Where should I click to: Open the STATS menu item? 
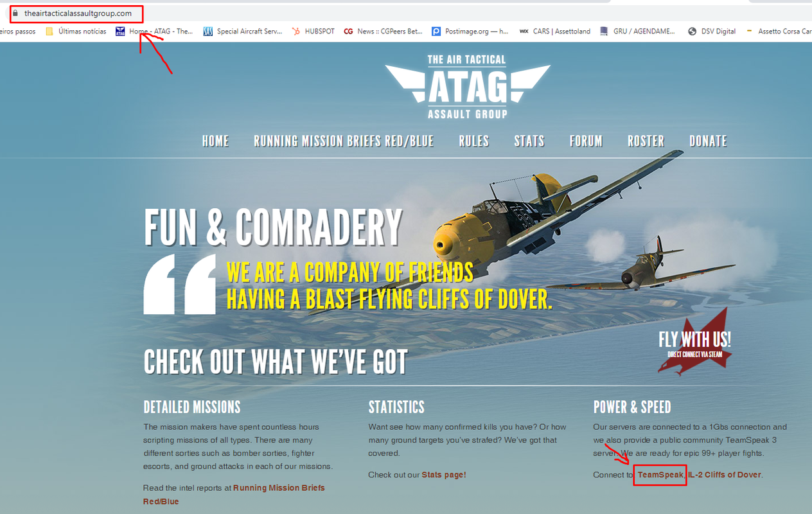pyautogui.click(x=529, y=141)
